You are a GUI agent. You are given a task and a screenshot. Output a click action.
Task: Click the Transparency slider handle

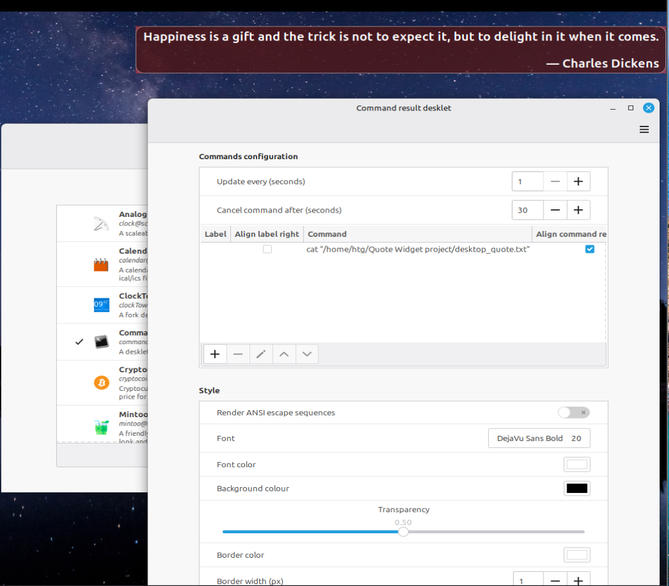click(x=403, y=532)
